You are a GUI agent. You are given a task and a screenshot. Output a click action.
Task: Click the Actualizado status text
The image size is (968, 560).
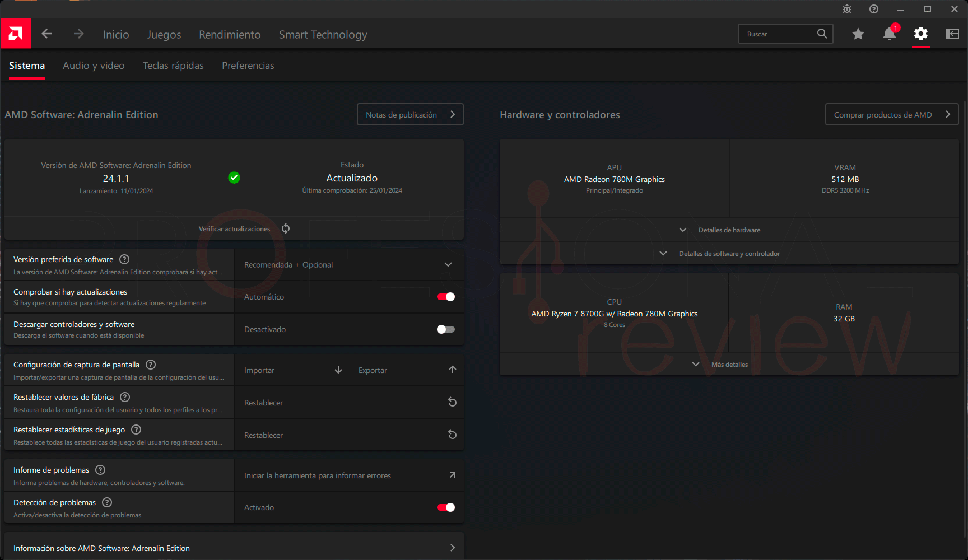(x=352, y=178)
